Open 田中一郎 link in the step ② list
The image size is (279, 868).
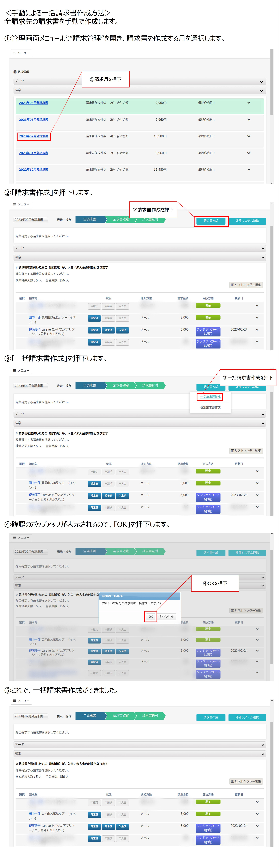click(34, 317)
